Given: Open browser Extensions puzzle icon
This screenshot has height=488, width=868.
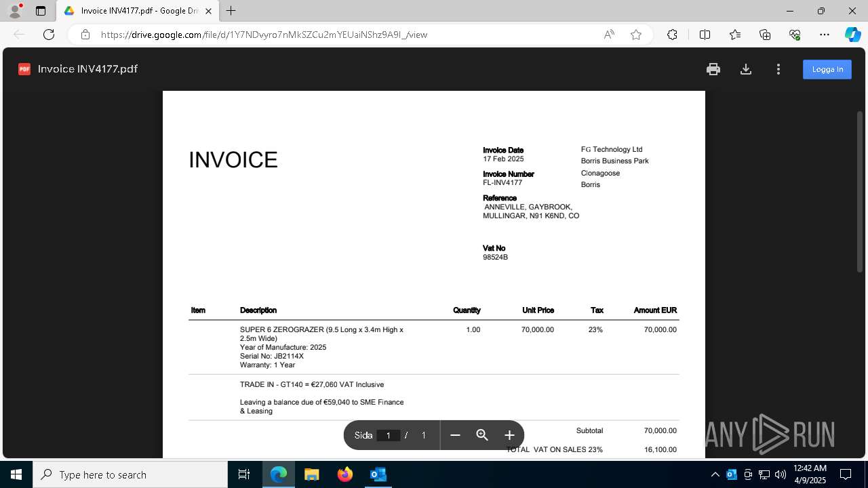Looking at the screenshot, I should [x=672, y=35].
